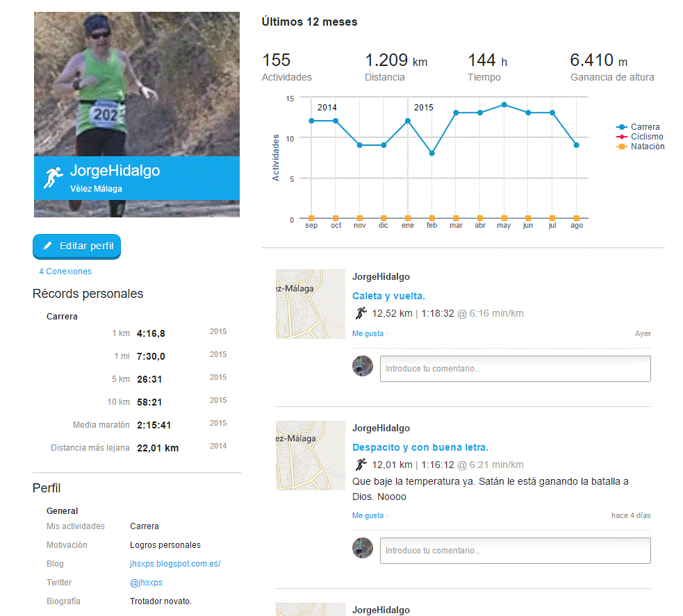Click the 12,01 km distance text

point(392,465)
